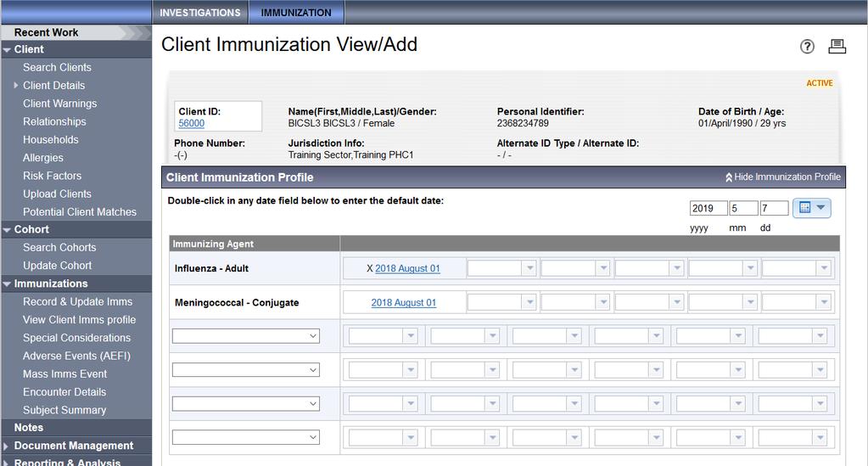This screenshot has height=466, width=868.
Task: Open Update Cohort page
Action: [57, 266]
